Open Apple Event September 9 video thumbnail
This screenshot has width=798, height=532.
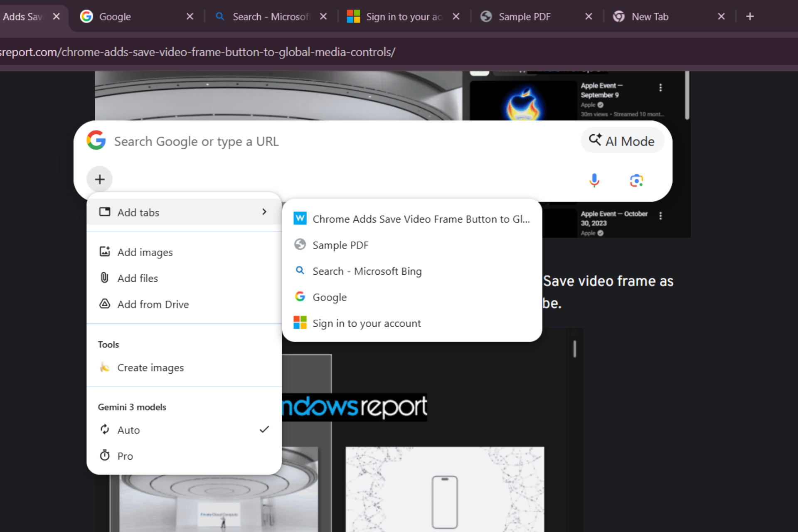pyautogui.click(x=523, y=101)
